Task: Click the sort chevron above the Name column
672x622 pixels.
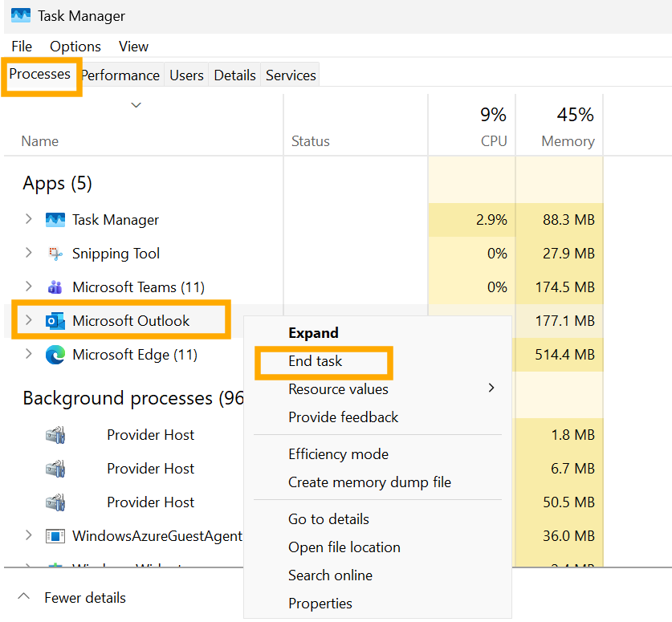Action: point(136,105)
